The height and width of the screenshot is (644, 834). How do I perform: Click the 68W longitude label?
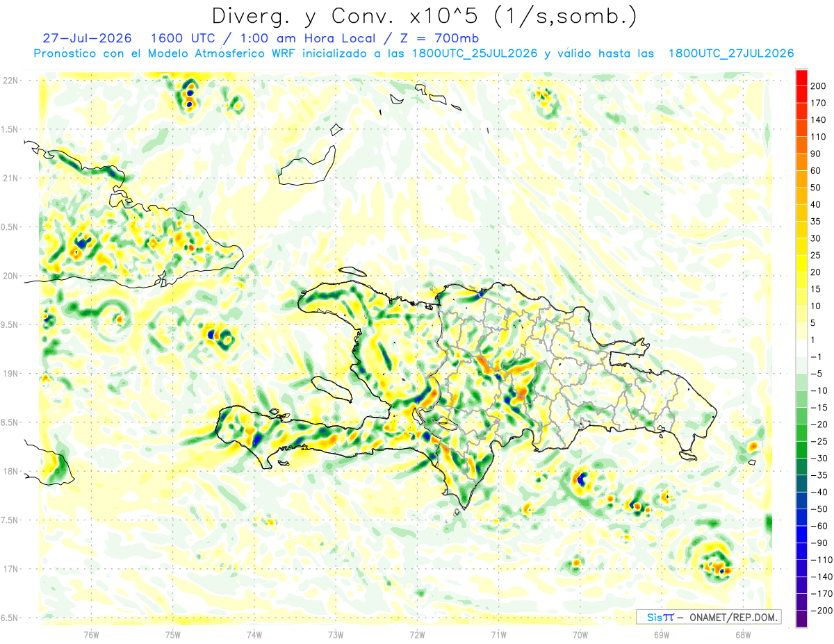click(x=743, y=634)
